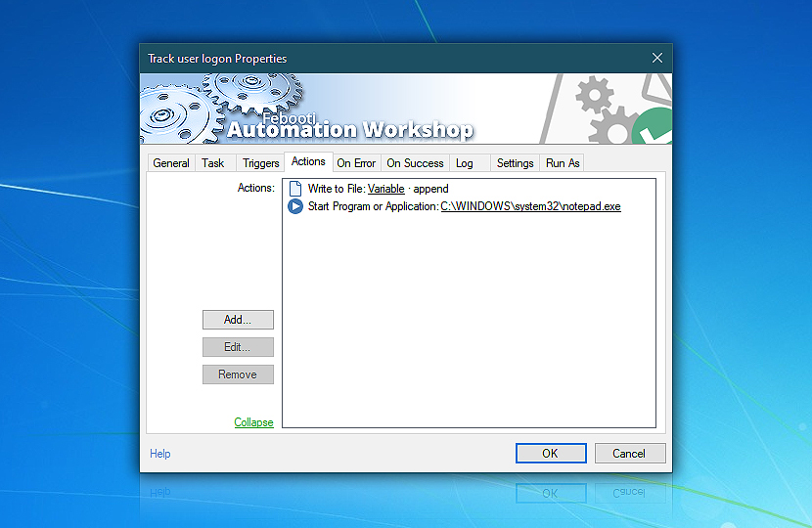Switch to the Settings tab
Viewport: 812px width, 528px height.
pos(515,163)
